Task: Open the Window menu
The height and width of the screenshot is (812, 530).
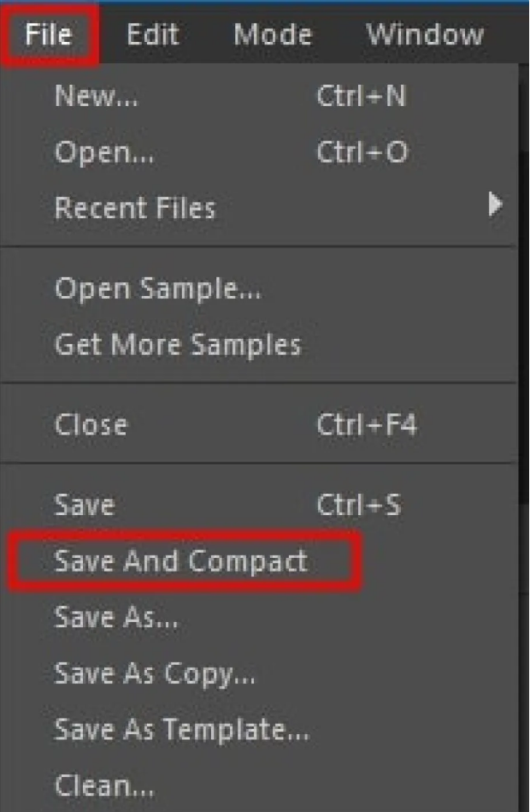Action: 424,35
